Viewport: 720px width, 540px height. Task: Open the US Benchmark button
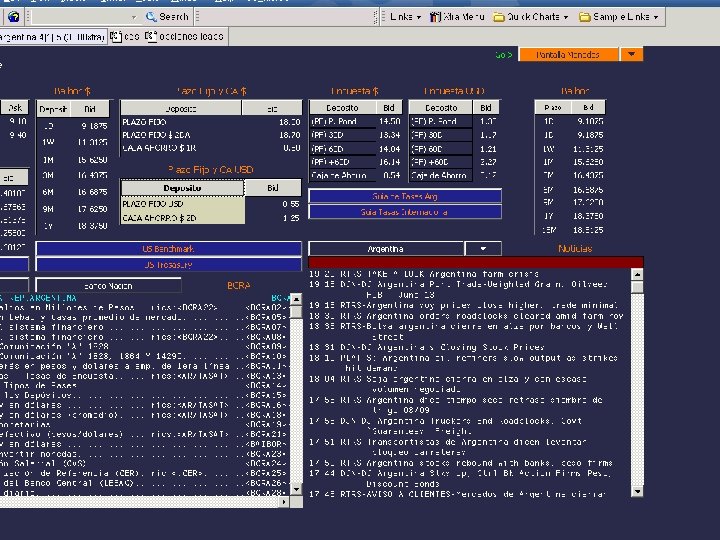[169, 248]
